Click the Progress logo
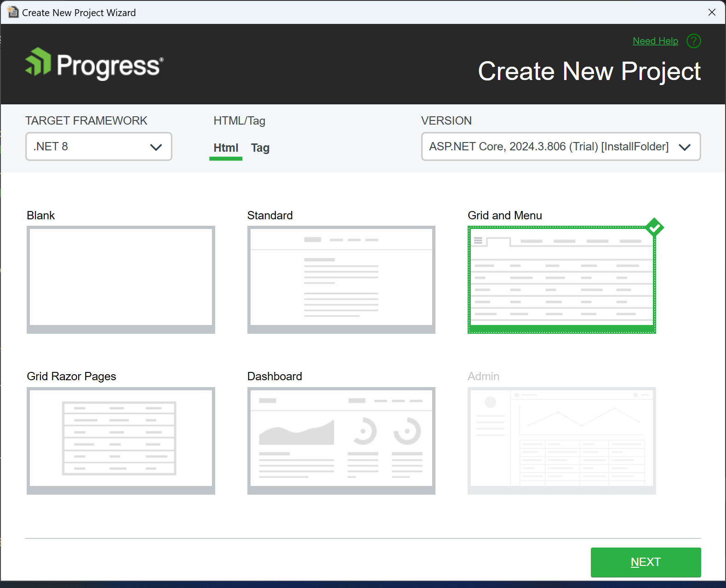This screenshot has height=588, width=726. click(x=94, y=64)
